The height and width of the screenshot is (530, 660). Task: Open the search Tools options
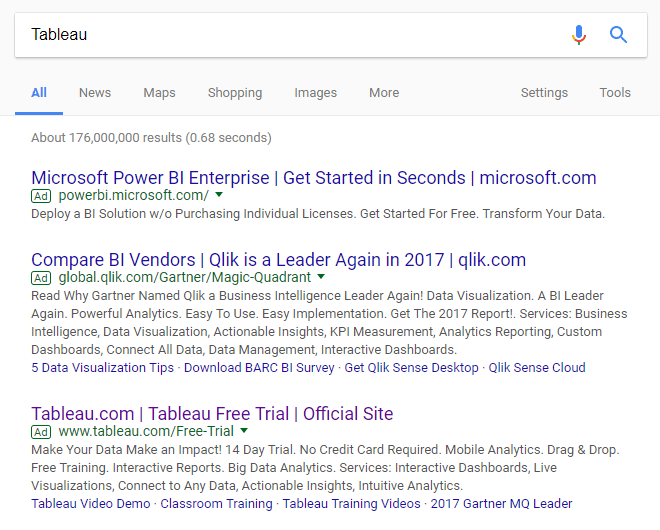[615, 93]
